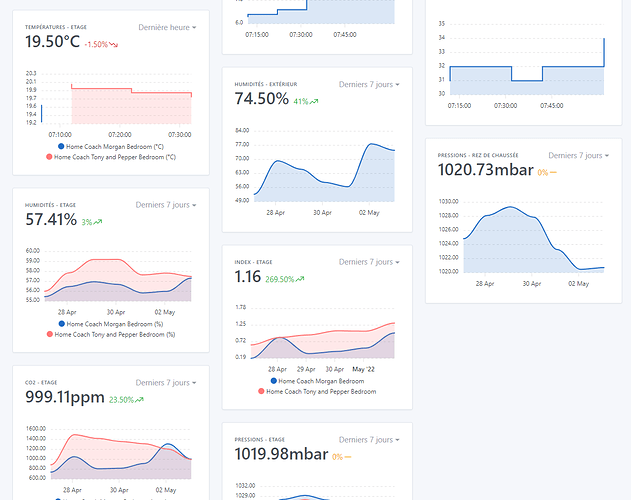
Task: Click the trend arrow next to 23.50%
Action: pos(139,400)
